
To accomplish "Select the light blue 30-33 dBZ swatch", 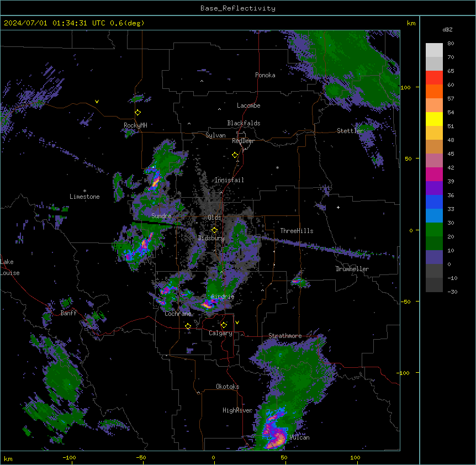I will pyautogui.click(x=434, y=215).
